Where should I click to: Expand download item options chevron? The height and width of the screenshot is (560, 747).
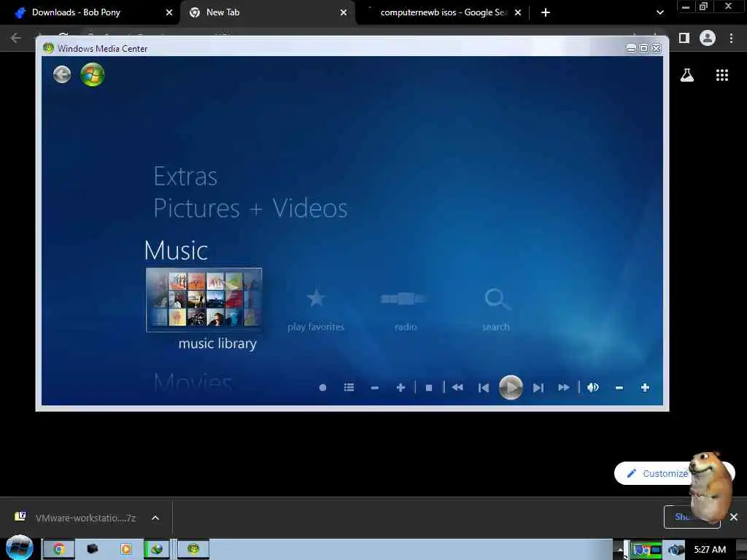(155, 518)
